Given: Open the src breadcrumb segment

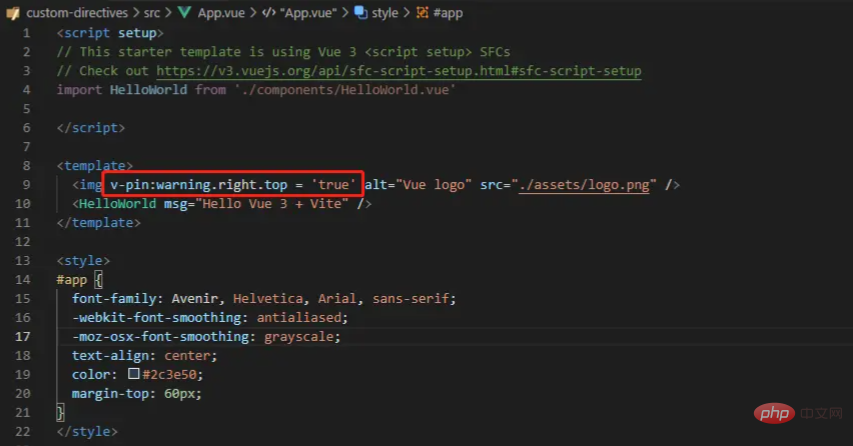Looking at the screenshot, I should click(x=152, y=13).
